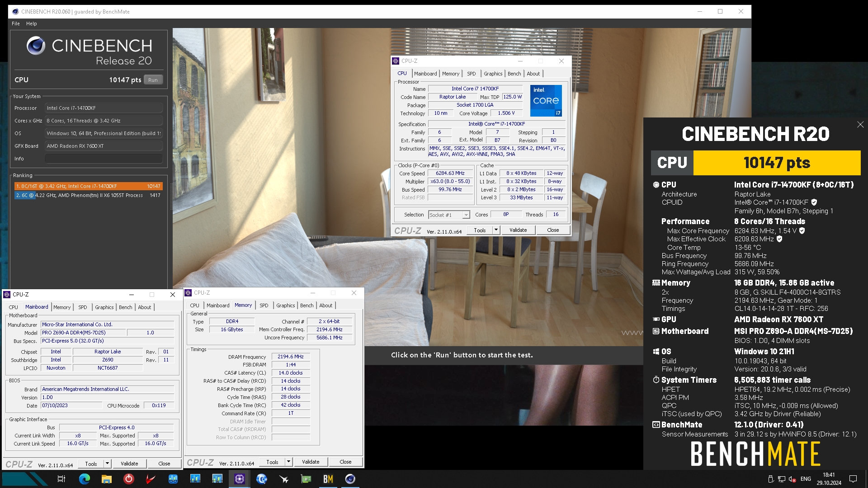
Task: Click Close button in CPU-Z Memory window
Action: pos(345,462)
